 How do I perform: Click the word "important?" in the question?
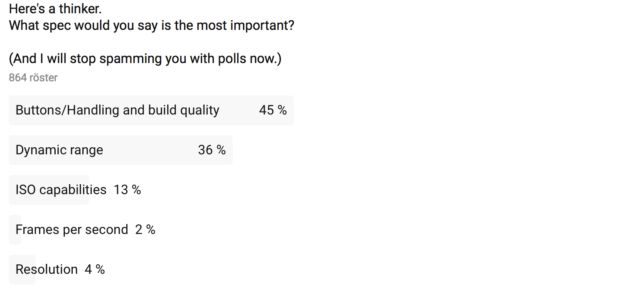pyautogui.click(x=262, y=25)
